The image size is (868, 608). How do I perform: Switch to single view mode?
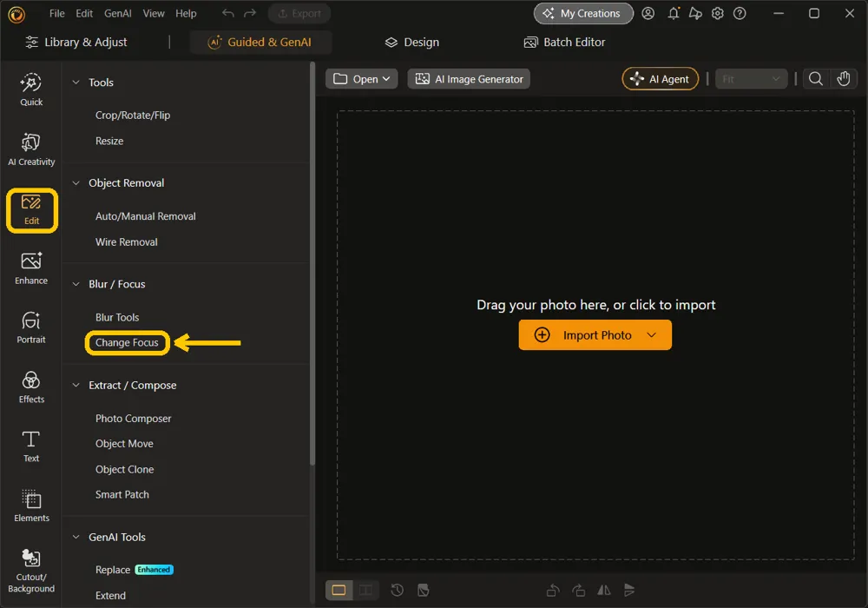pos(339,591)
